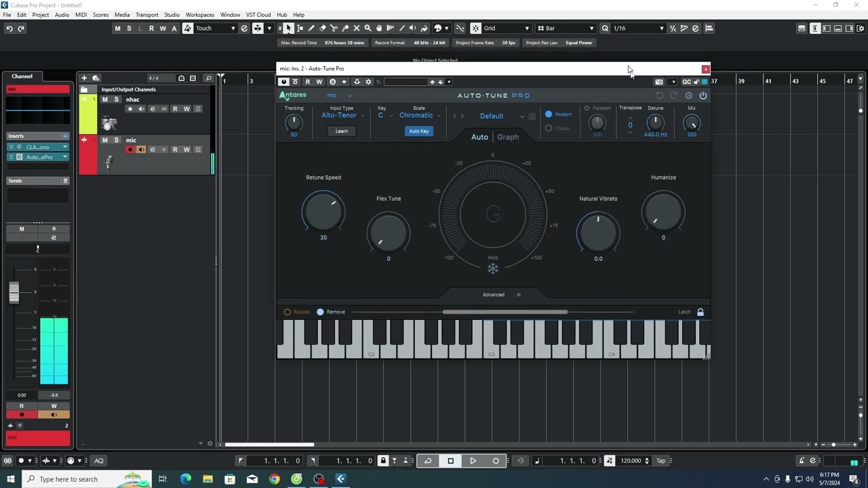Click the Undo arrow in toolbar
Viewport: 868px width, 488px height.
(9, 28)
